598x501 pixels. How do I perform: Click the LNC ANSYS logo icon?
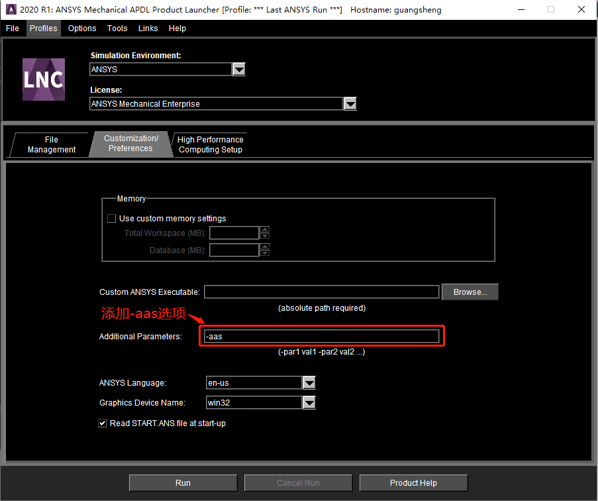click(43, 79)
